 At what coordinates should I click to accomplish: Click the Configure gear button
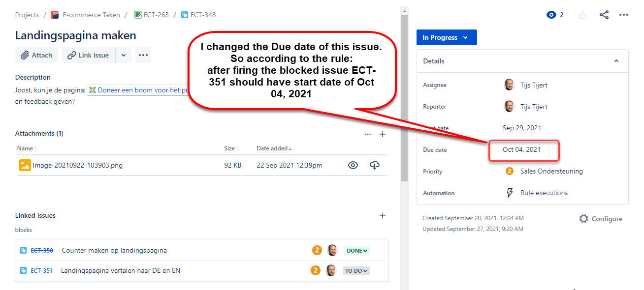coord(601,219)
